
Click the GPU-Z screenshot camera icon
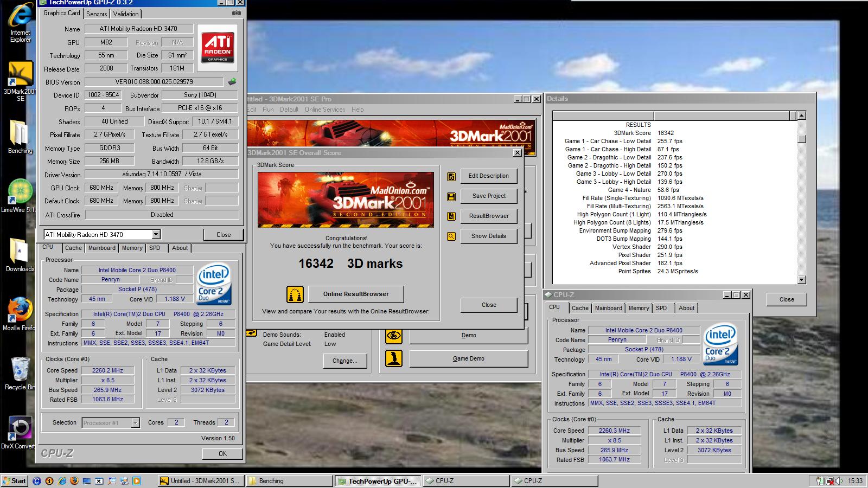(236, 13)
